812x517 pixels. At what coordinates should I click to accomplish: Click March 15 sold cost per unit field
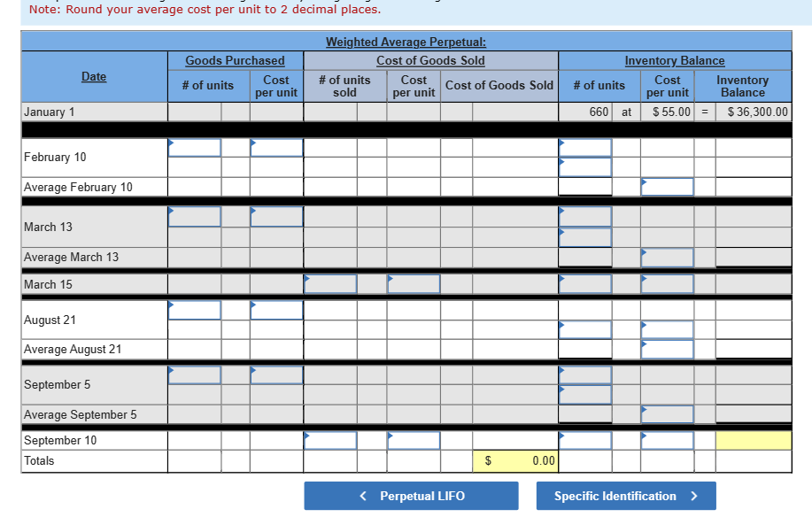(x=414, y=283)
